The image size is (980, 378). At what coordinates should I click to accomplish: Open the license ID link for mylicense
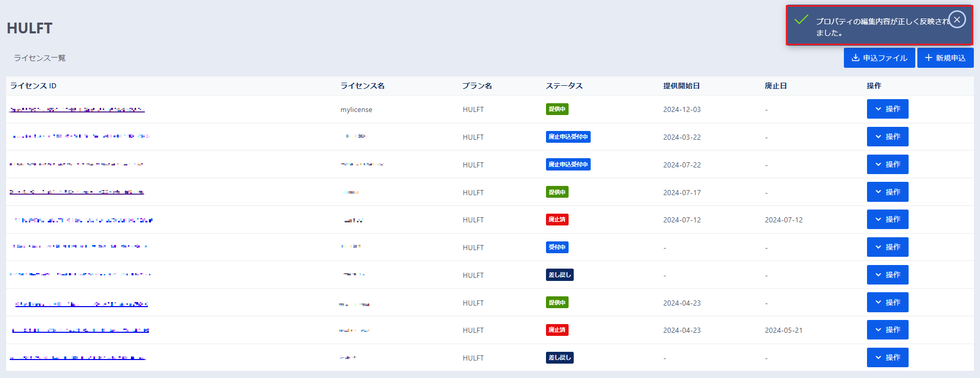click(77, 109)
